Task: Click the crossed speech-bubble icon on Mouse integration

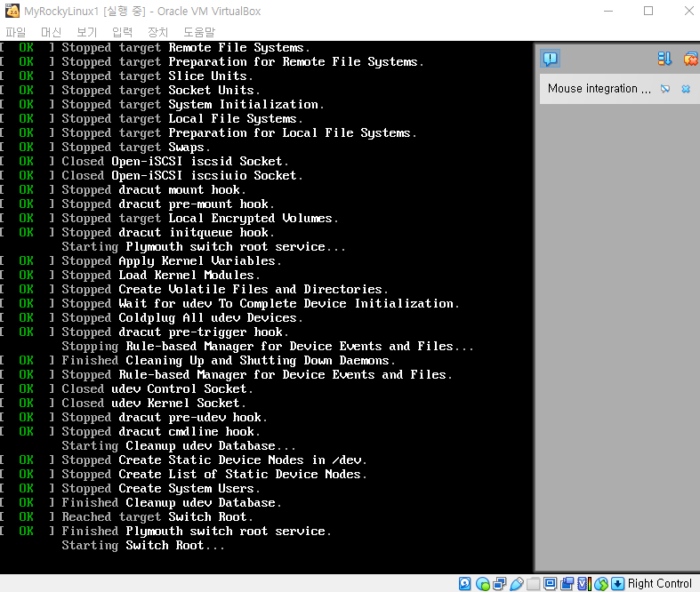Action: coord(665,89)
